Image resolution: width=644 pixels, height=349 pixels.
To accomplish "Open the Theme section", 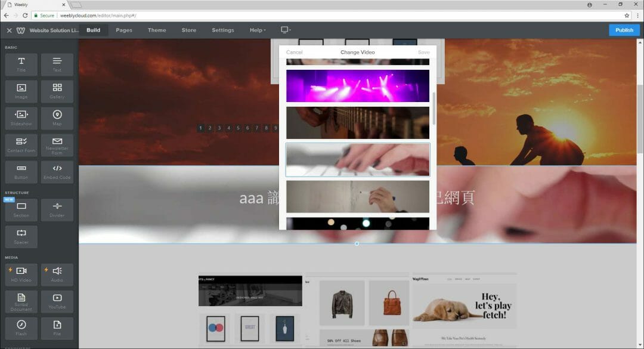I will [156, 30].
